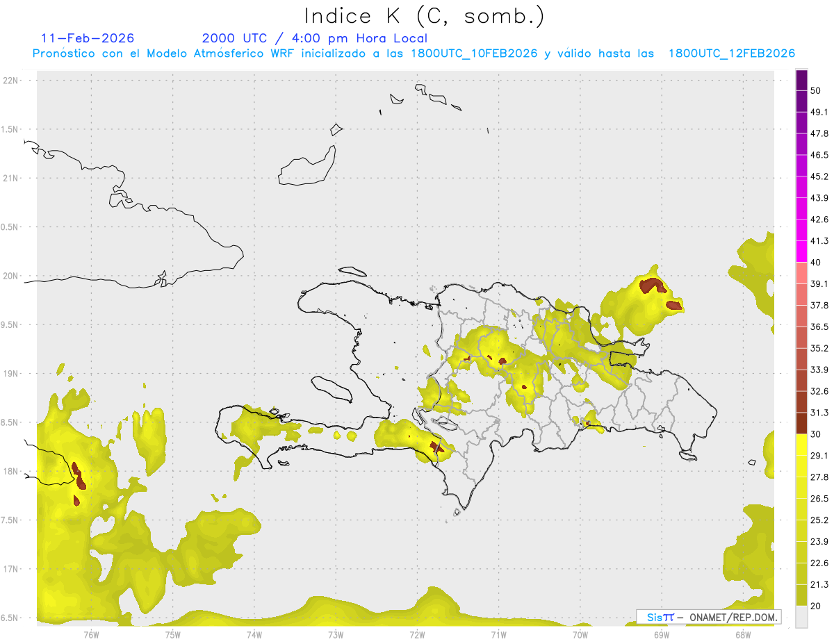The image size is (834, 644).
Task: Click the colorbar value "30"
Action: (816, 434)
